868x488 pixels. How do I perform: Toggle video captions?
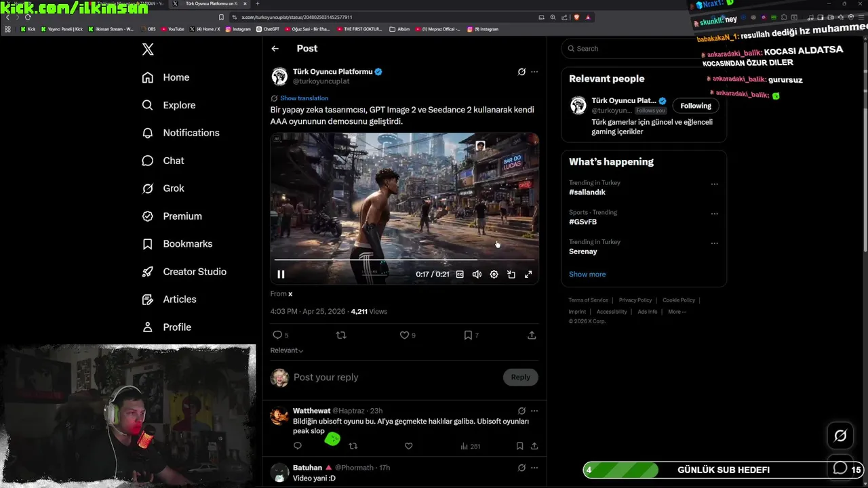(460, 274)
